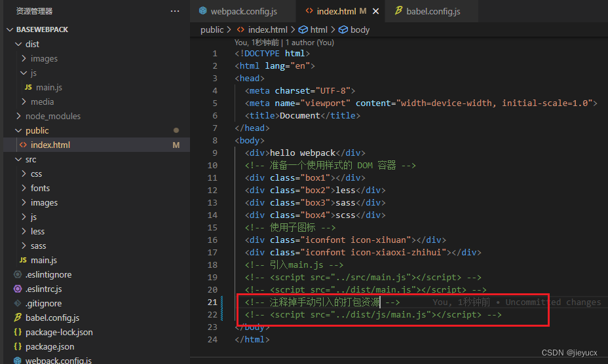This screenshot has height=364, width=608.
Task: Click the git icon beside .gitignore
Action: pos(18,303)
